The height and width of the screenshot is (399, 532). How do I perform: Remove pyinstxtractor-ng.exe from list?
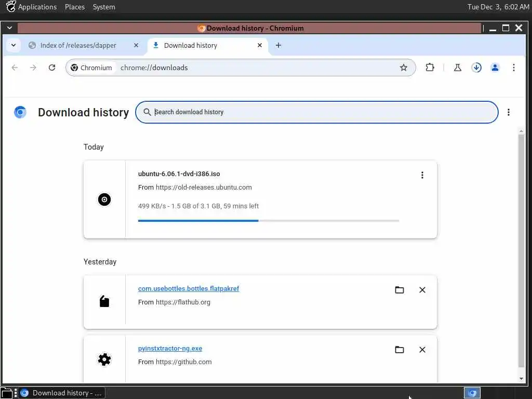422,350
